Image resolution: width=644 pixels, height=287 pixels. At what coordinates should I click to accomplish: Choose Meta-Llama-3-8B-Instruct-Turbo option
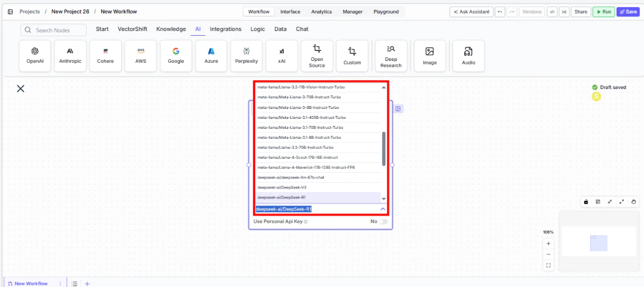click(318, 107)
